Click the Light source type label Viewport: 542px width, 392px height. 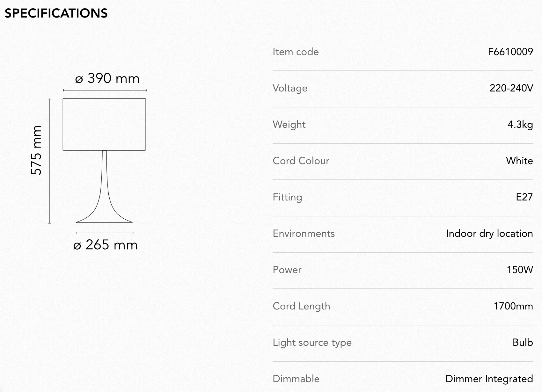[x=312, y=343]
